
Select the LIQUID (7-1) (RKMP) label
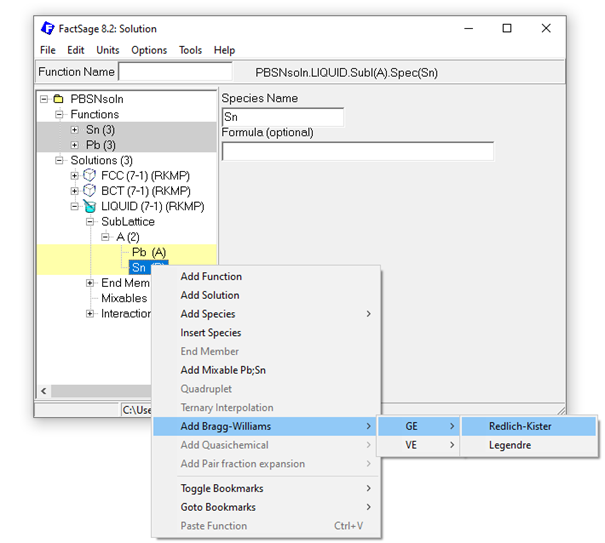pos(153,206)
